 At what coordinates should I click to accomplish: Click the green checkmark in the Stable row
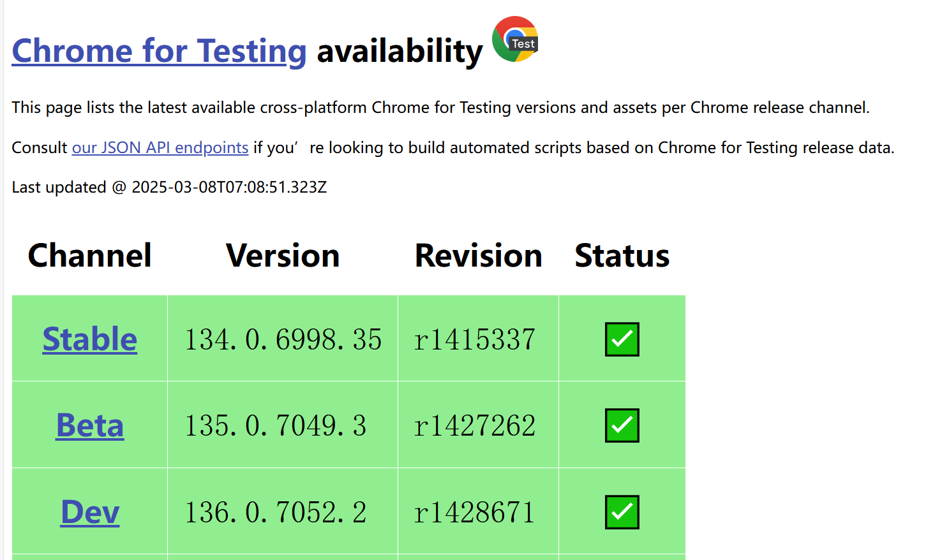coord(622,339)
